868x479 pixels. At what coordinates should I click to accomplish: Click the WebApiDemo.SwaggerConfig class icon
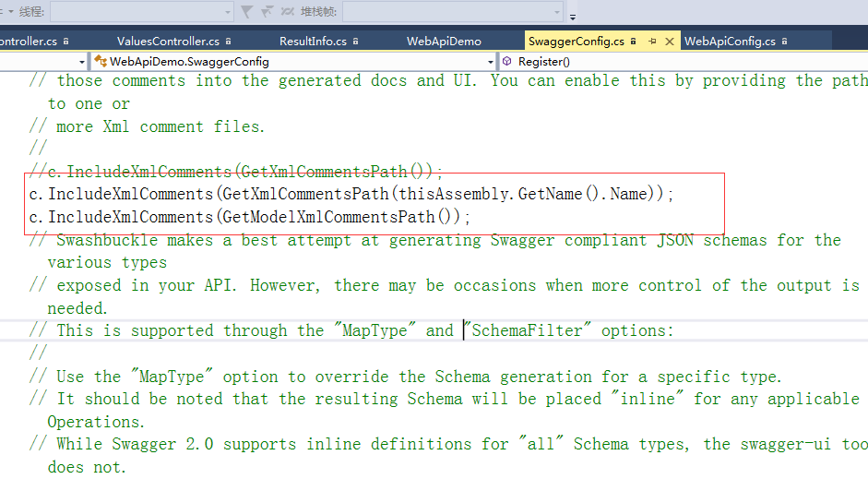click(x=100, y=62)
